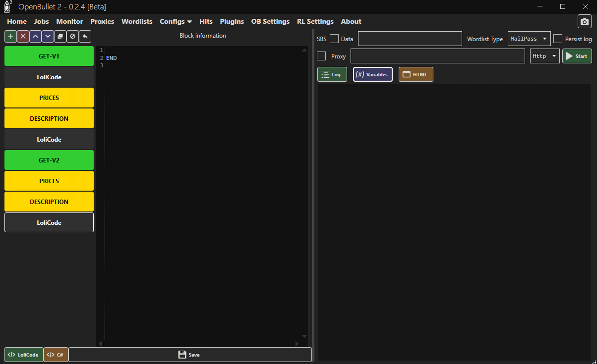The height and width of the screenshot is (364, 597).
Task: Click the editor's scroll left arrow
Action: click(100, 343)
